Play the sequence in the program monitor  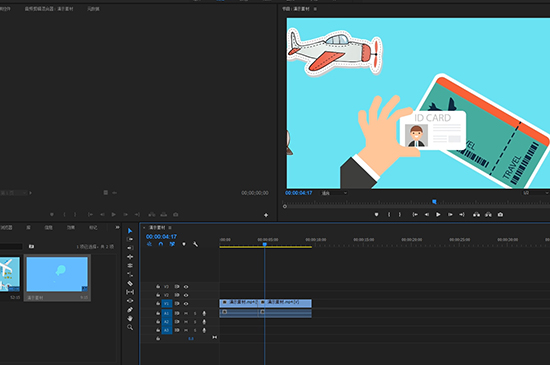[x=438, y=214]
